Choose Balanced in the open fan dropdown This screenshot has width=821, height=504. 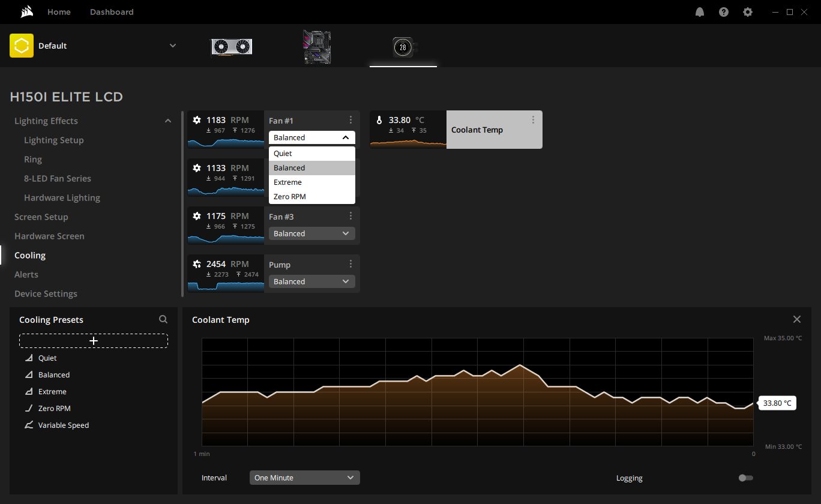[312, 168]
